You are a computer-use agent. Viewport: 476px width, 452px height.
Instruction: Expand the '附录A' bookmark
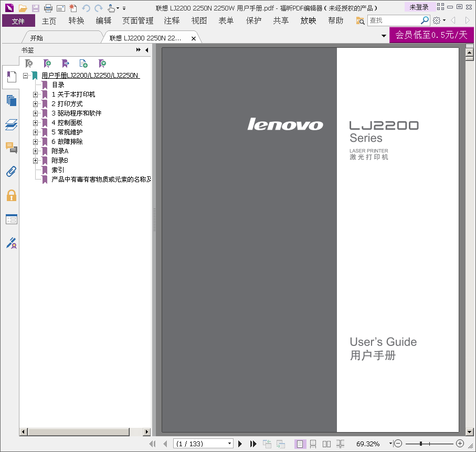pos(36,151)
